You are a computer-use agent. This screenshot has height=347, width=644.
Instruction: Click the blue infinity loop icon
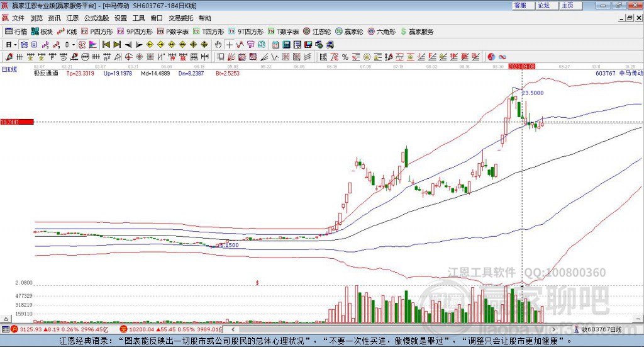(502, 57)
